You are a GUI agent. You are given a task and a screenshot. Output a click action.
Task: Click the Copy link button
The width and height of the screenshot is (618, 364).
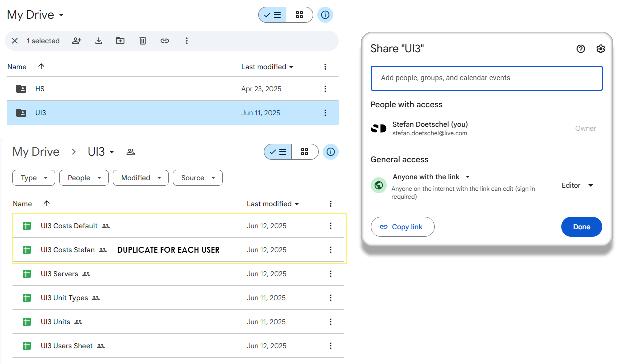pyautogui.click(x=403, y=227)
